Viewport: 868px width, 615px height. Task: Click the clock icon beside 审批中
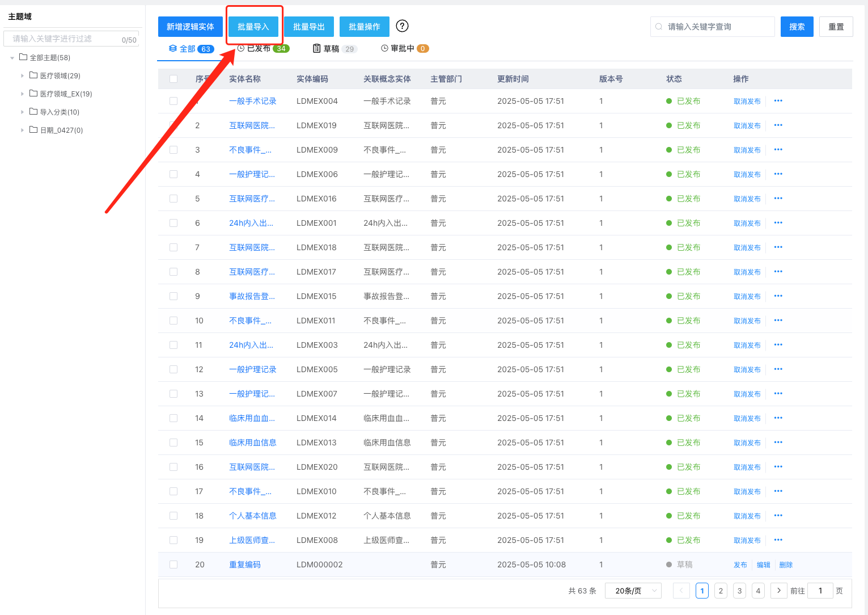(x=383, y=48)
